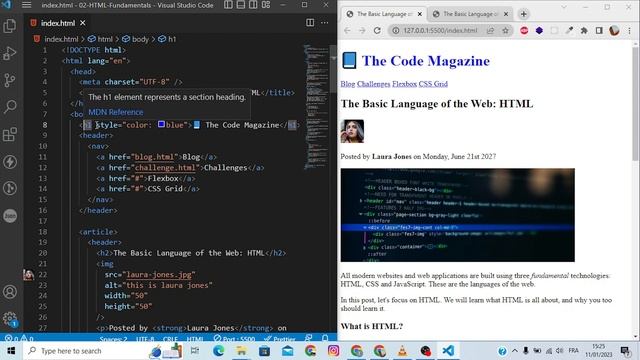Click the Laura Jones author photo
640x360 pixels.
pos(352,131)
